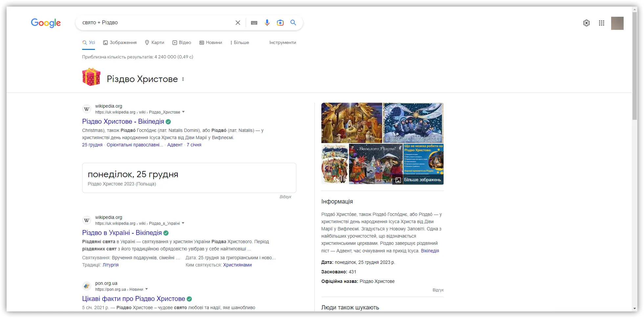Screen dimensions: 644x318
Task: Open the blue carolers З Різдвом Христовим image
Action: tap(413, 123)
